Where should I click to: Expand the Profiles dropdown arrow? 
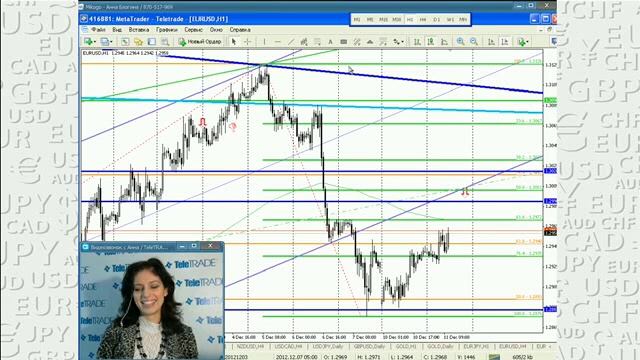[x=111, y=42]
